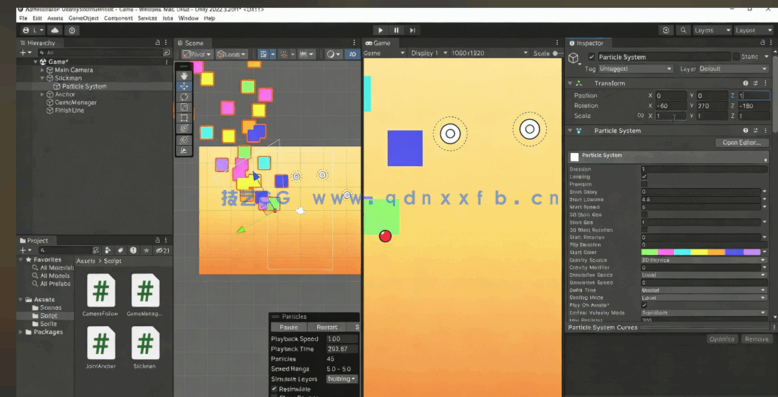Select the Rotate tool in Scene toolbar
Image resolution: width=778 pixels, height=397 pixels.
tap(184, 96)
